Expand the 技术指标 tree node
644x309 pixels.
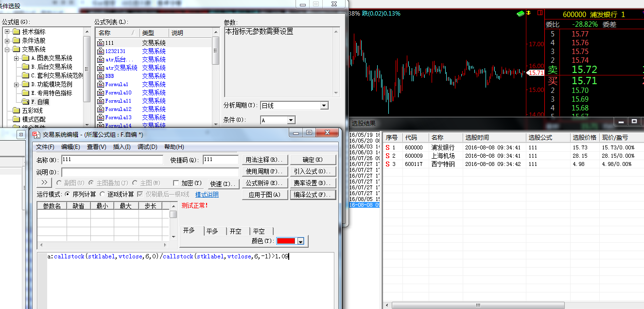(7, 32)
